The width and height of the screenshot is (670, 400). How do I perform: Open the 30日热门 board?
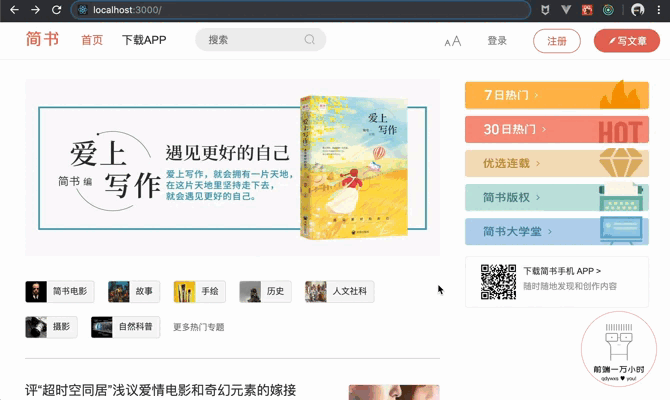pyautogui.click(x=557, y=129)
